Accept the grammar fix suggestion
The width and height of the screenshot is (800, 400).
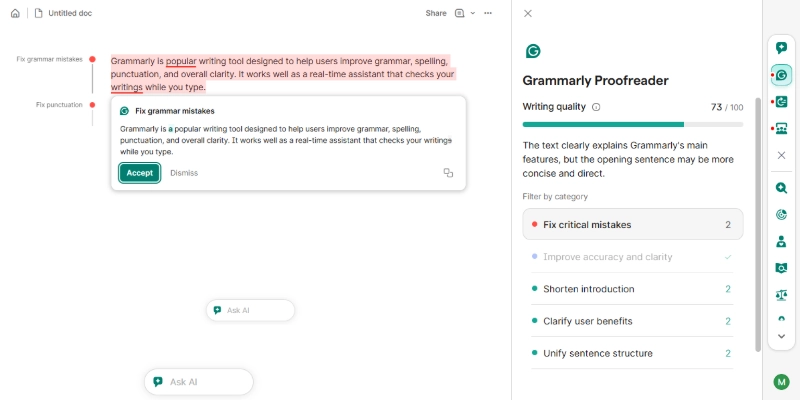click(x=140, y=173)
